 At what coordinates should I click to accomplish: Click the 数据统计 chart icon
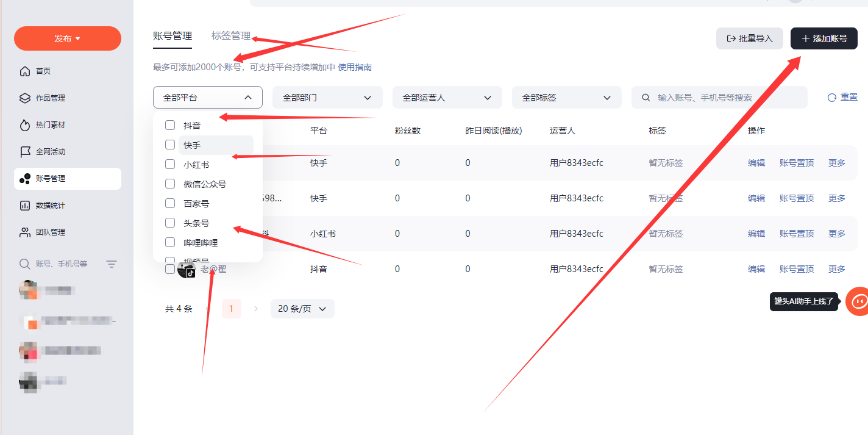click(x=25, y=206)
